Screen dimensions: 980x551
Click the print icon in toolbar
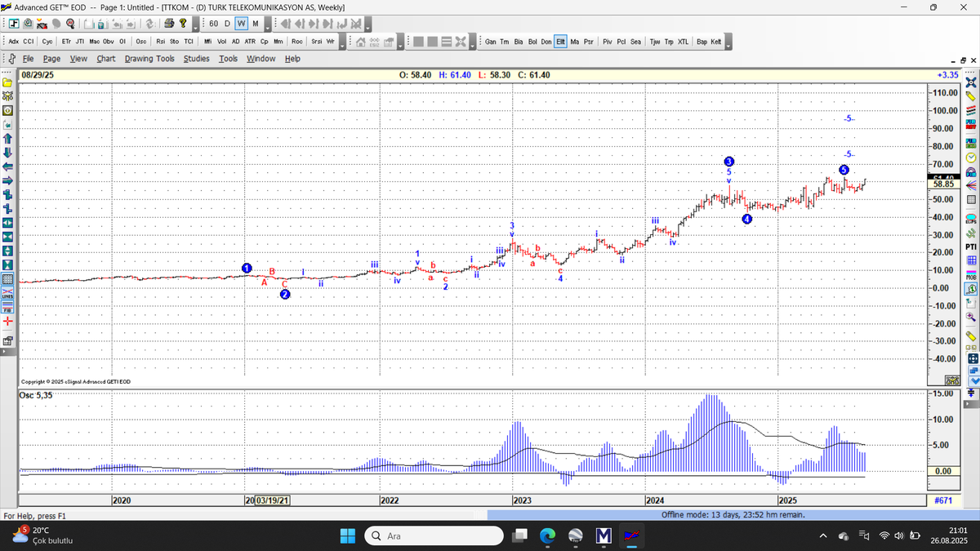click(x=169, y=23)
